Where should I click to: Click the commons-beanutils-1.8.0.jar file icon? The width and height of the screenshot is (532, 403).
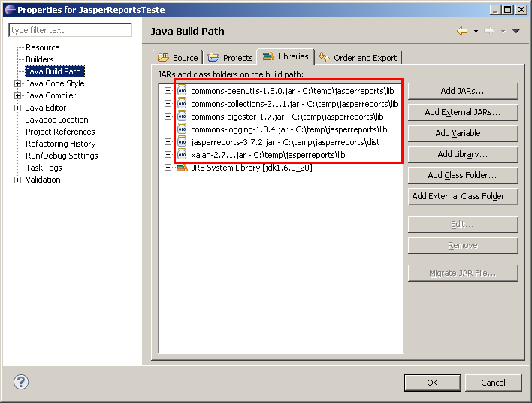(x=182, y=91)
